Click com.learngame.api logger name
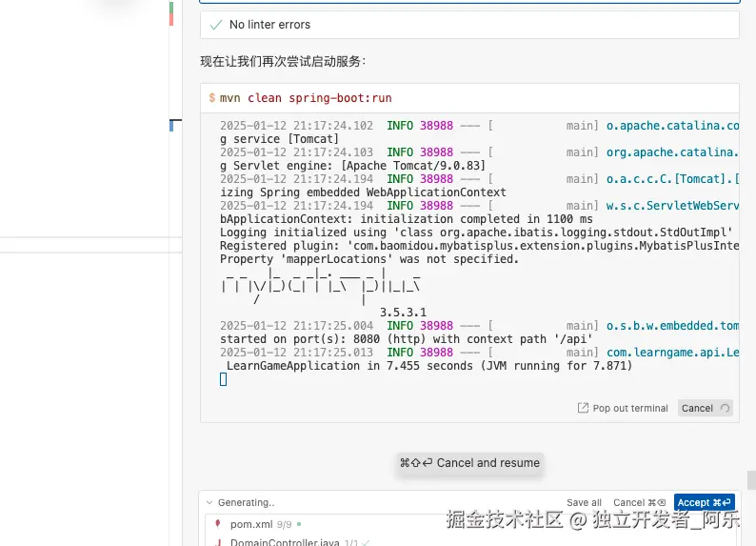 672,353
